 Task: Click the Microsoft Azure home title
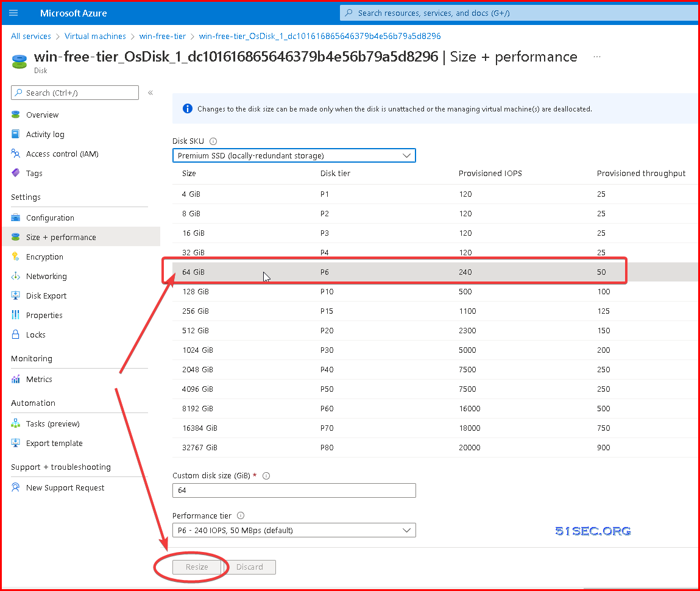tap(74, 13)
